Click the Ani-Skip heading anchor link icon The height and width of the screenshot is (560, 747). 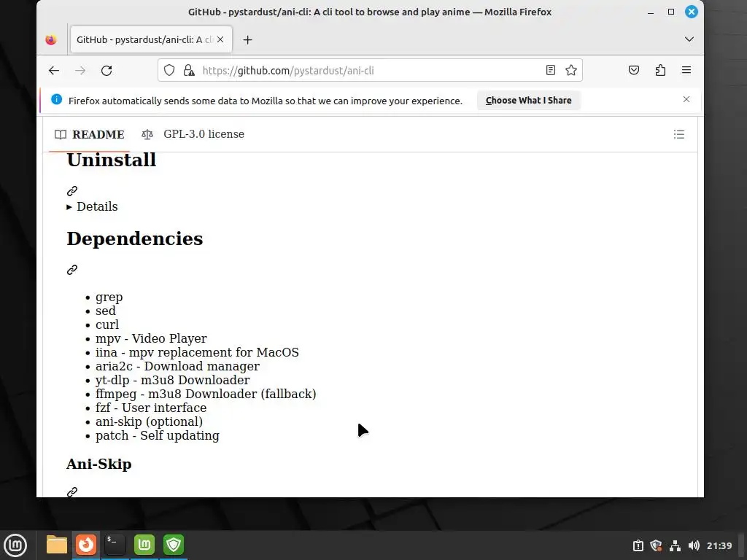coord(72,492)
